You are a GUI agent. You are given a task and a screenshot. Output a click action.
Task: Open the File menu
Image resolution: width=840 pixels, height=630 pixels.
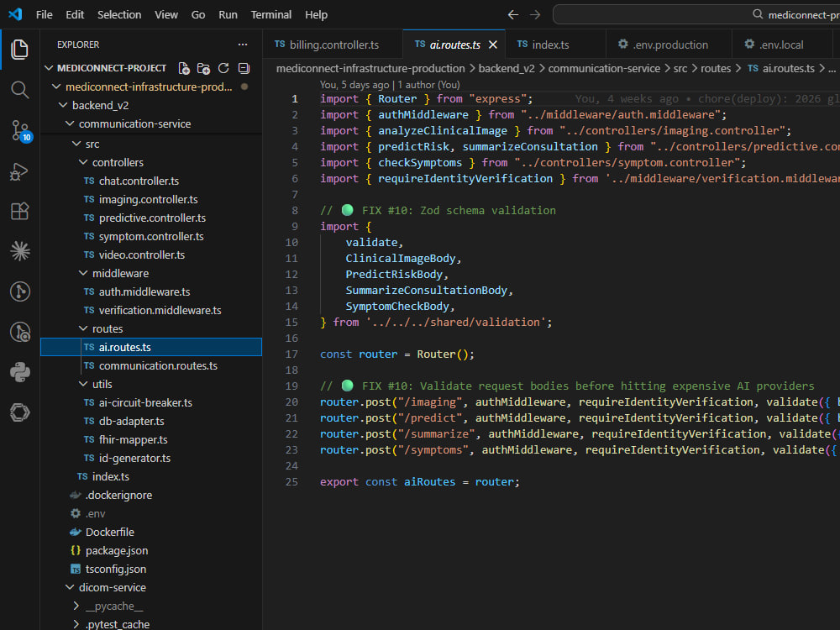(x=44, y=14)
